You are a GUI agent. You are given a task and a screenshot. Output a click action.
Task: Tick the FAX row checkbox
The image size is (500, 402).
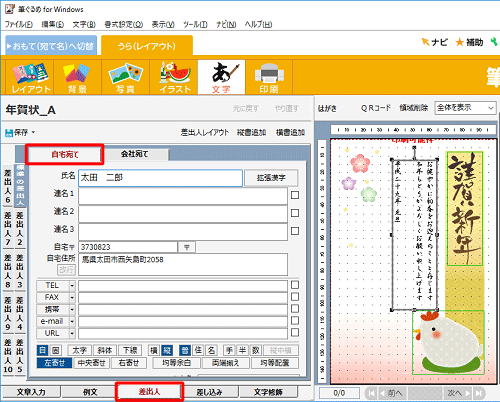point(295,297)
